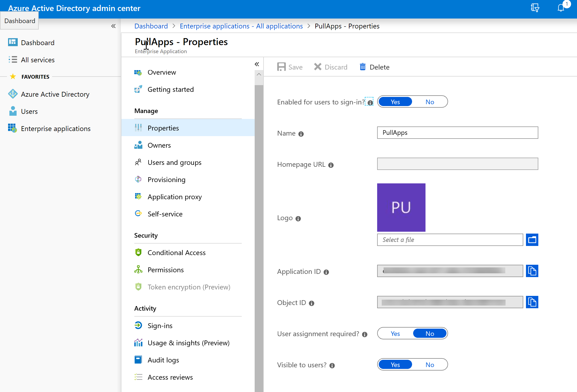The height and width of the screenshot is (392, 577).
Task: Set User assignment required to Yes
Action: coord(395,333)
